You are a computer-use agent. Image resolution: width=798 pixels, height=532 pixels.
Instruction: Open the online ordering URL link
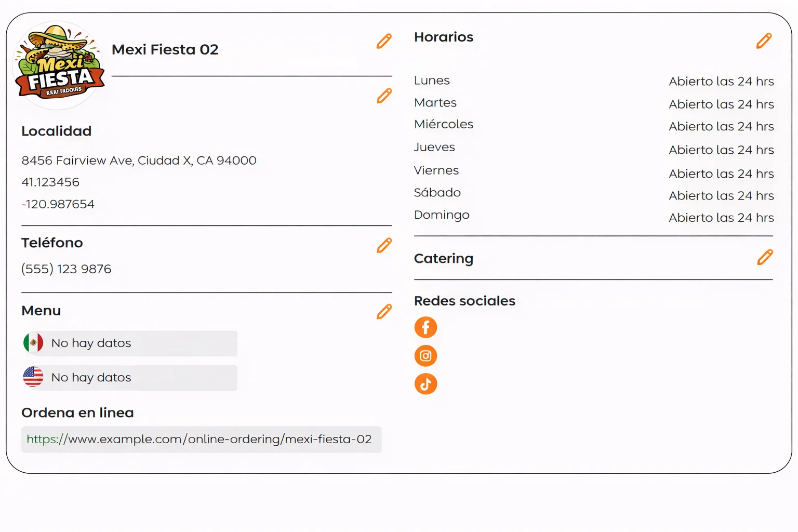click(x=199, y=440)
